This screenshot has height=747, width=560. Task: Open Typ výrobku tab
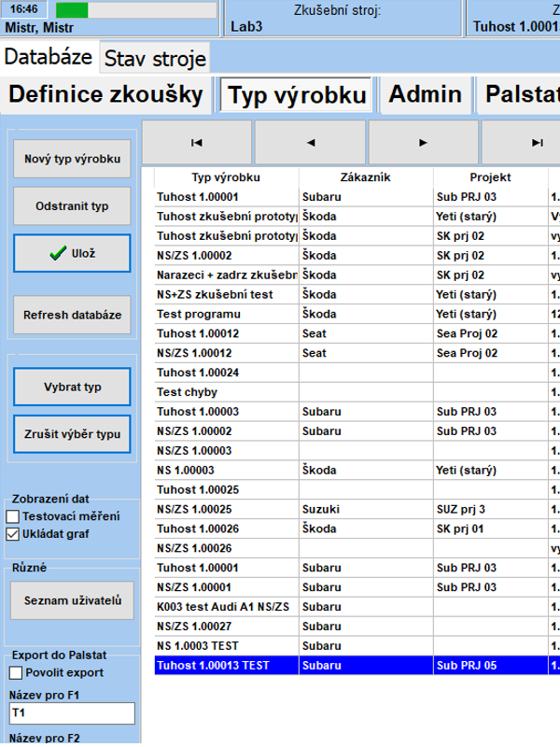click(296, 95)
